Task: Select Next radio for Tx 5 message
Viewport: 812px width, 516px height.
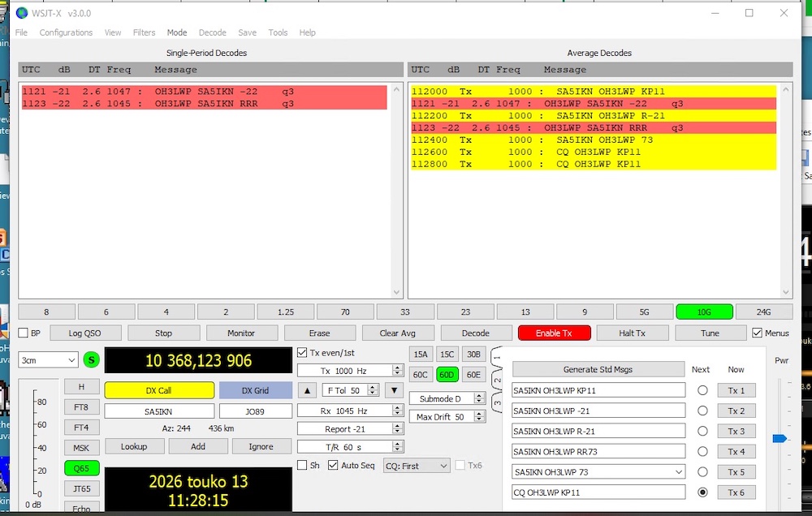Action: (x=702, y=472)
